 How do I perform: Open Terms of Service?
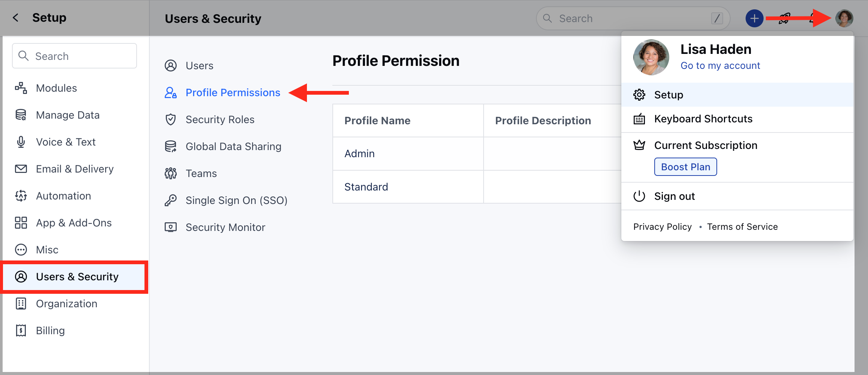[x=742, y=226]
